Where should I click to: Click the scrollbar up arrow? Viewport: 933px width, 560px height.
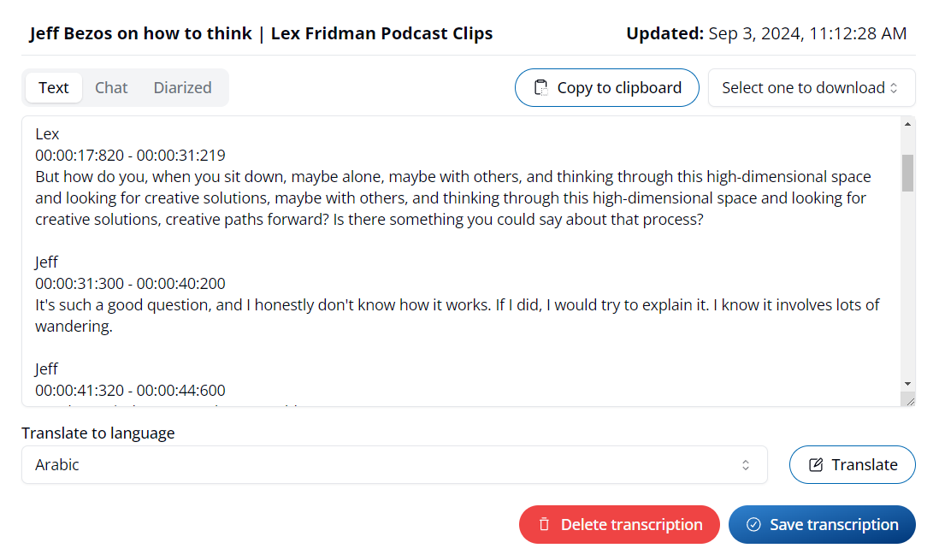[908, 125]
